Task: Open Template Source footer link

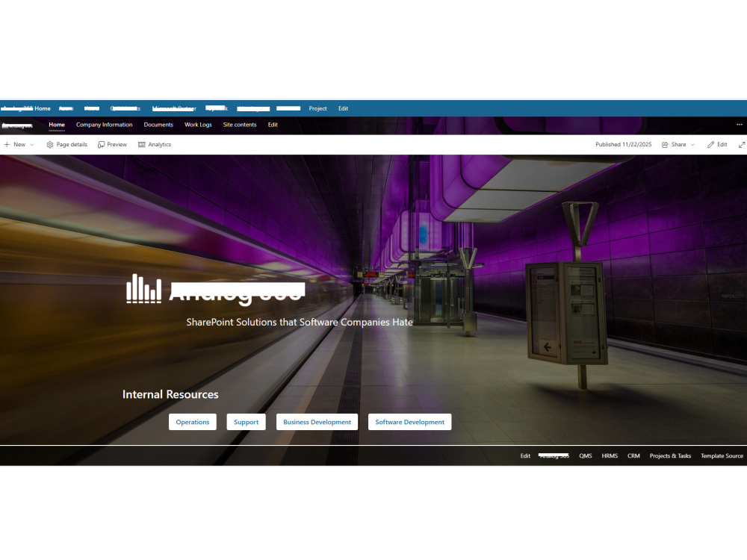Action: click(722, 455)
